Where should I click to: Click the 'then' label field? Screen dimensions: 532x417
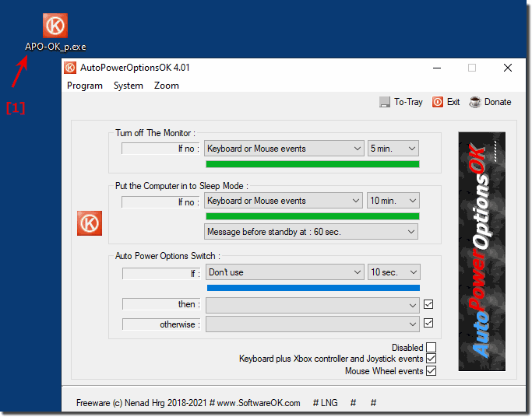coord(161,304)
